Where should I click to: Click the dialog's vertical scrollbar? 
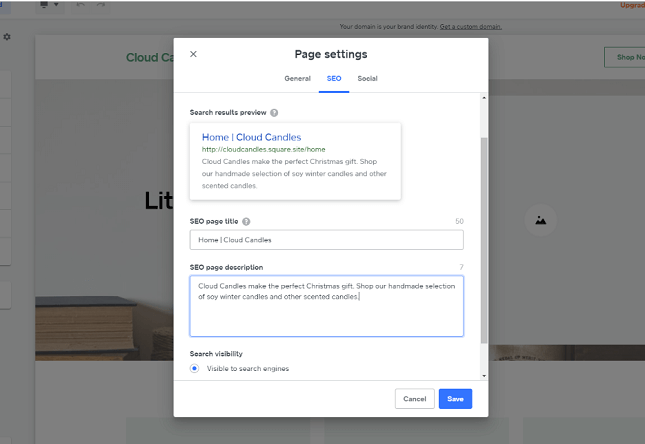[484, 240]
